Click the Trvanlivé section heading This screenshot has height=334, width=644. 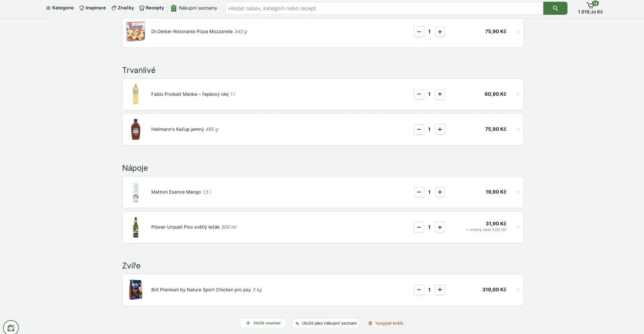click(139, 70)
